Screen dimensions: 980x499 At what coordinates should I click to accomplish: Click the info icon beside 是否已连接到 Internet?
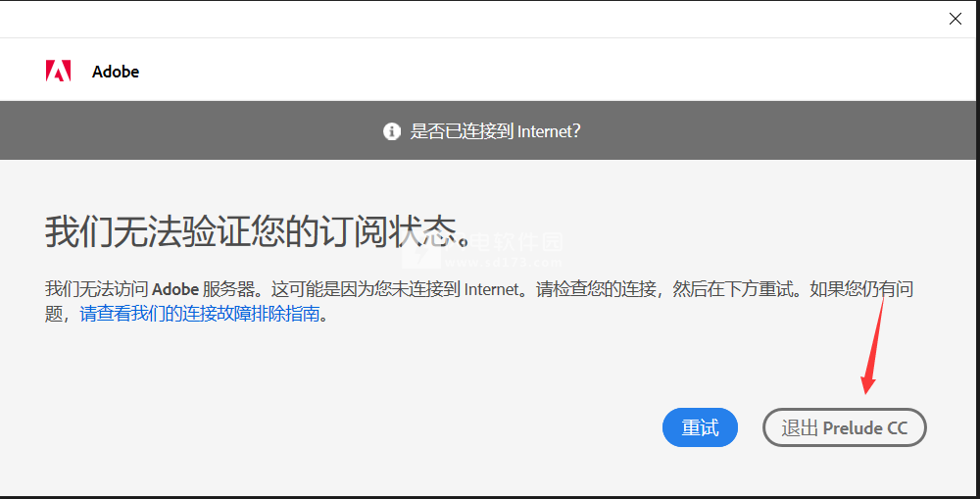(392, 131)
